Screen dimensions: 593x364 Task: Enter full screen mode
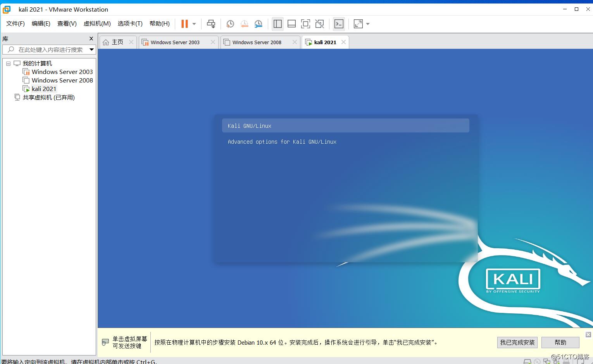point(305,24)
